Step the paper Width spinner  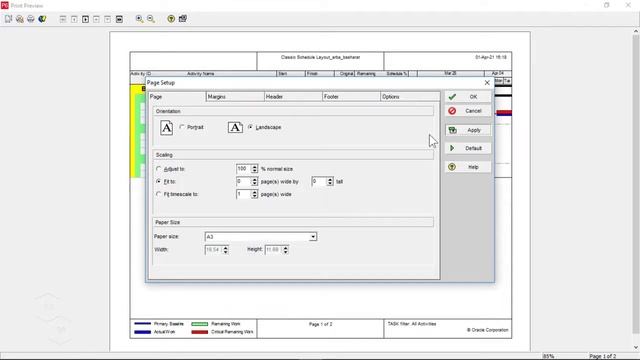[225, 250]
